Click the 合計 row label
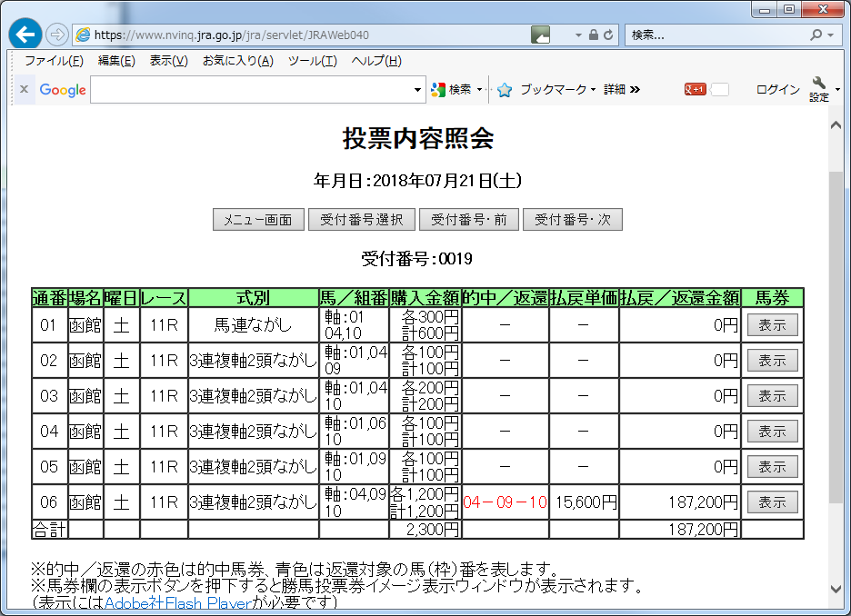Screen dimensions: 851x616 click(49, 530)
